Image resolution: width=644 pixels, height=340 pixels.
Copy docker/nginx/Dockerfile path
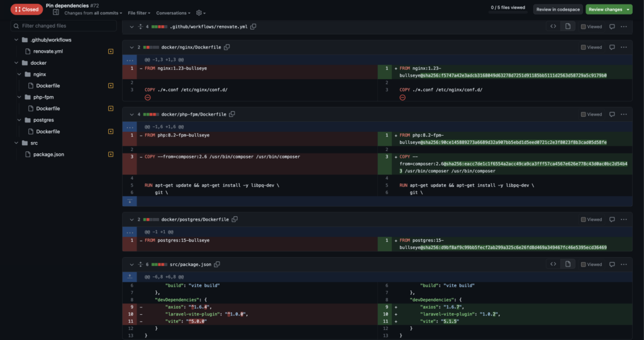pyautogui.click(x=226, y=47)
